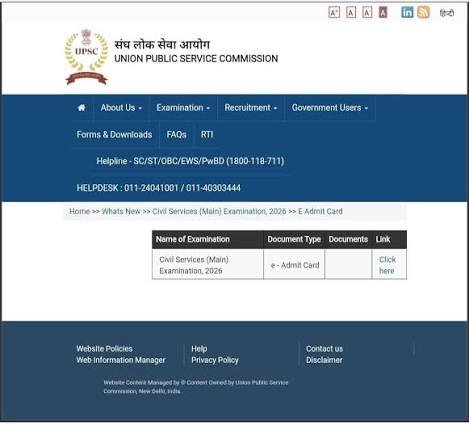
Task: Reset font size with the middle A icon
Action: (351, 13)
